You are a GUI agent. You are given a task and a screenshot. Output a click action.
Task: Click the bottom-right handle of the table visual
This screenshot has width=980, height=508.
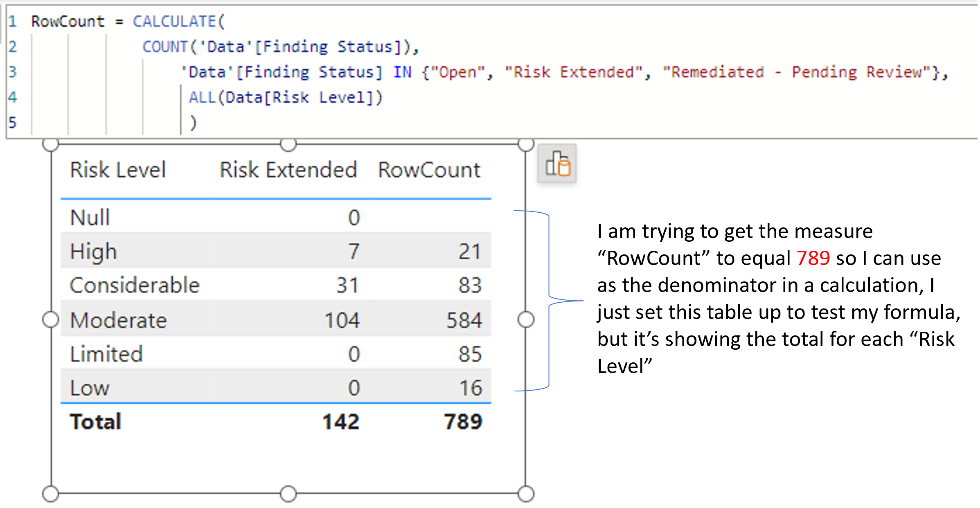point(526,494)
